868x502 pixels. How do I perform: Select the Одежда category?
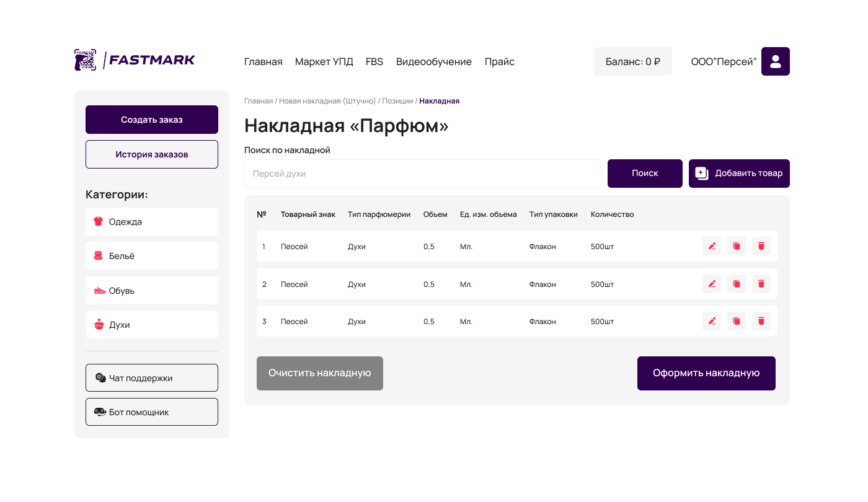point(152,221)
